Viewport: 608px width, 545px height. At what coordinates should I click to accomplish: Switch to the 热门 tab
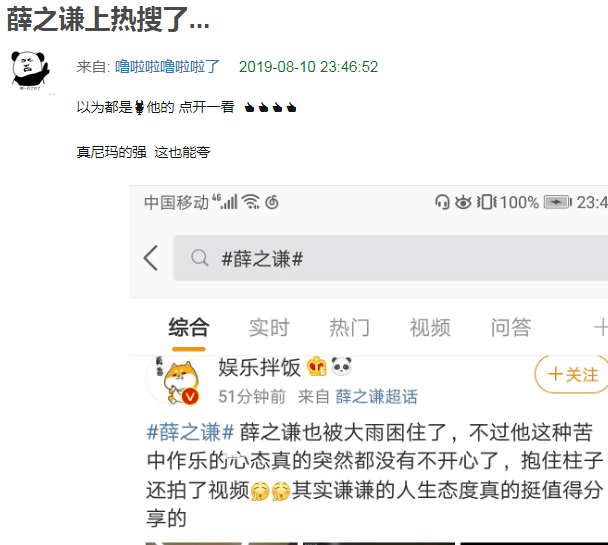(349, 328)
